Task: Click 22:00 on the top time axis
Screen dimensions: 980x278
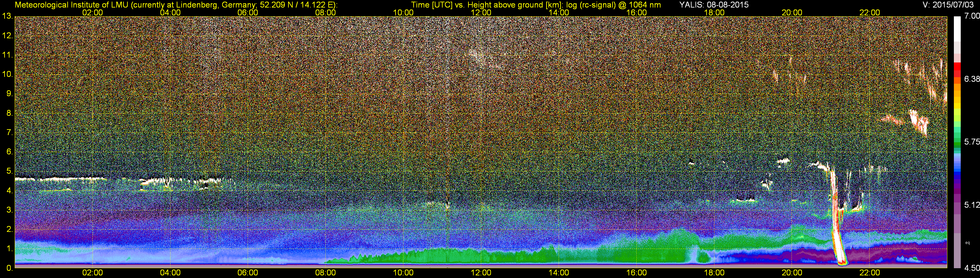Action: pos(870,12)
